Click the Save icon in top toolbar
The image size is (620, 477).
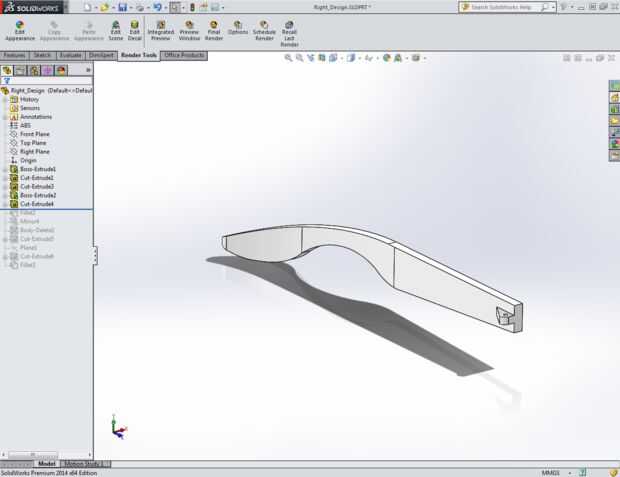pyautogui.click(x=123, y=7)
